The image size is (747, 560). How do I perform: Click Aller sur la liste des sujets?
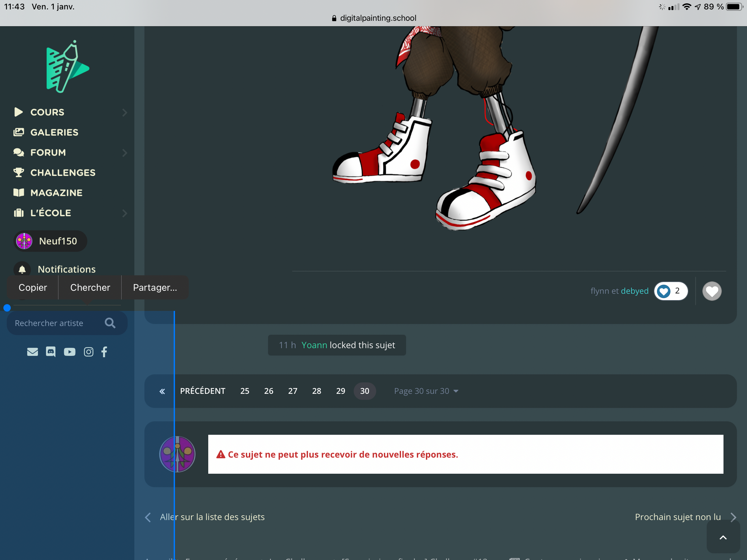coord(212,517)
